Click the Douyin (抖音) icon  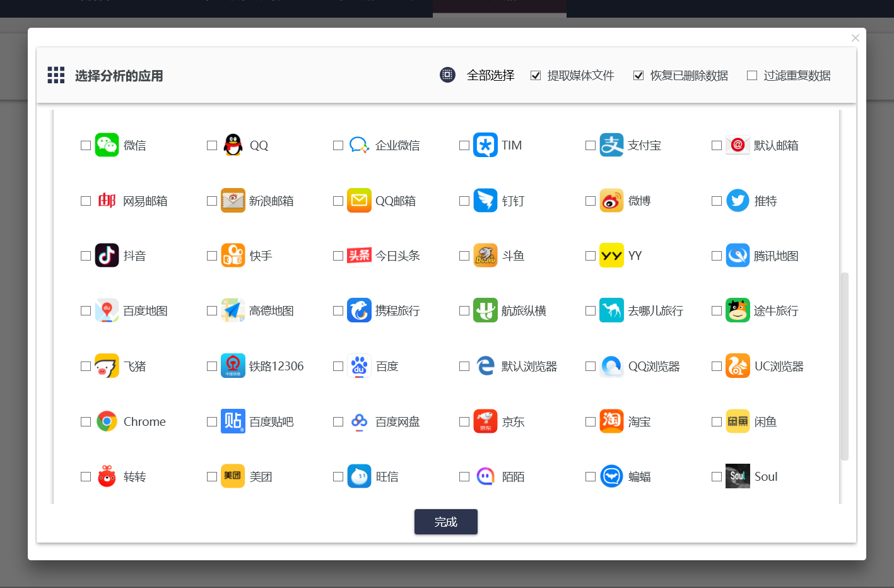click(107, 256)
